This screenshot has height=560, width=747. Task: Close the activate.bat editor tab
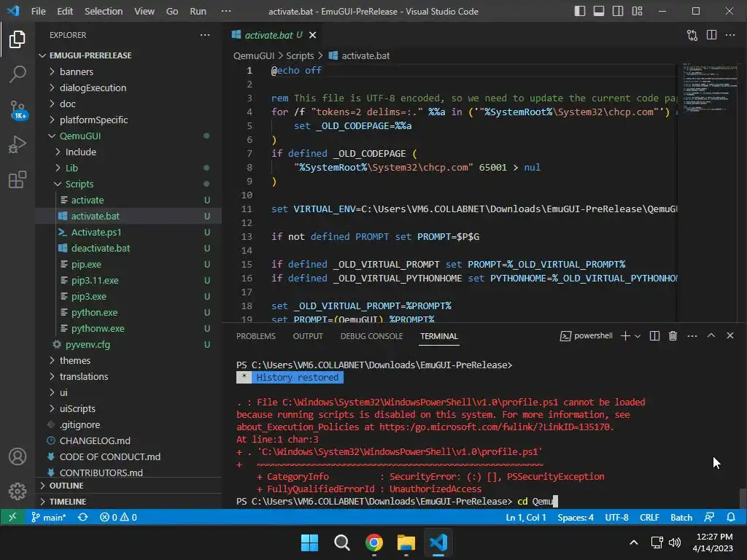[312, 35]
